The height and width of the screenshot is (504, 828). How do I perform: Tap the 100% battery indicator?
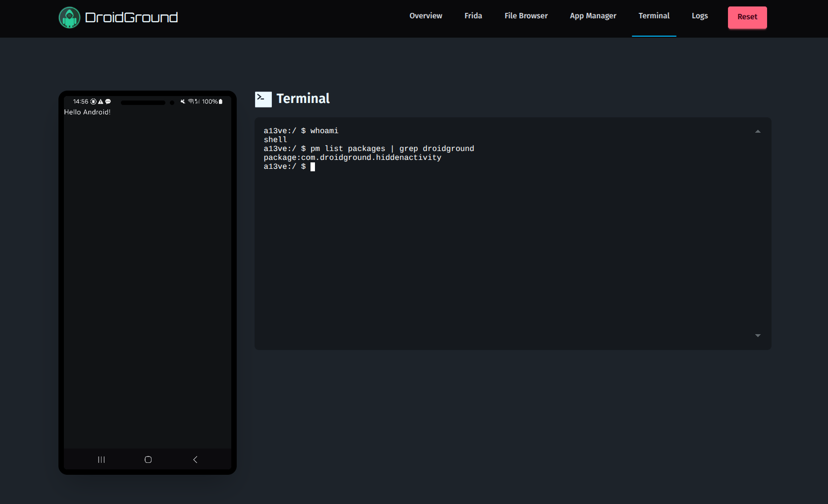click(212, 101)
